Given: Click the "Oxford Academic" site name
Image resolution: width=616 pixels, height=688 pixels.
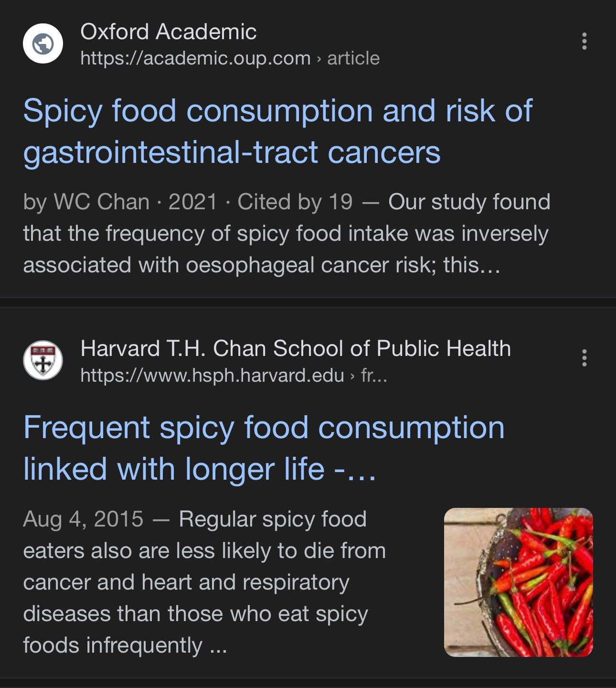Looking at the screenshot, I should 168,32.
